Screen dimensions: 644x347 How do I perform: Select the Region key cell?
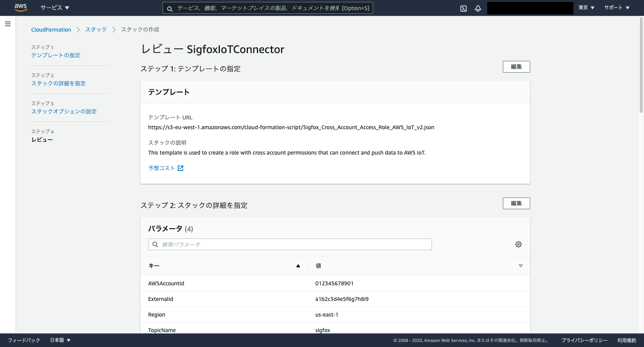pyautogui.click(x=157, y=315)
